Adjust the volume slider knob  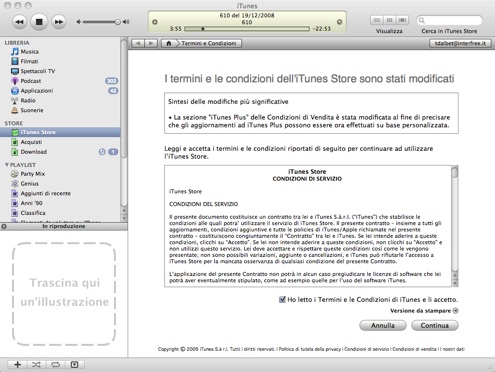pyautogui.click(x=118, y=22)
